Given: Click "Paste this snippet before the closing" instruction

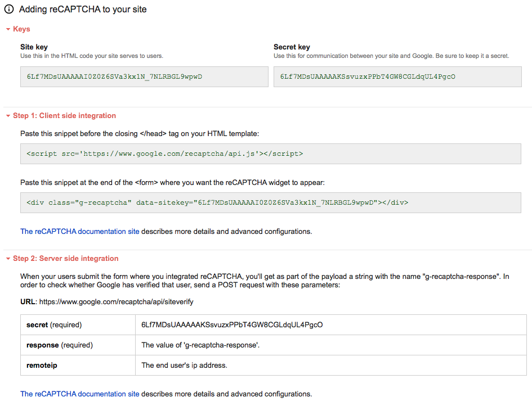Looking at the screenshot, I should click(x=140, y=133).
